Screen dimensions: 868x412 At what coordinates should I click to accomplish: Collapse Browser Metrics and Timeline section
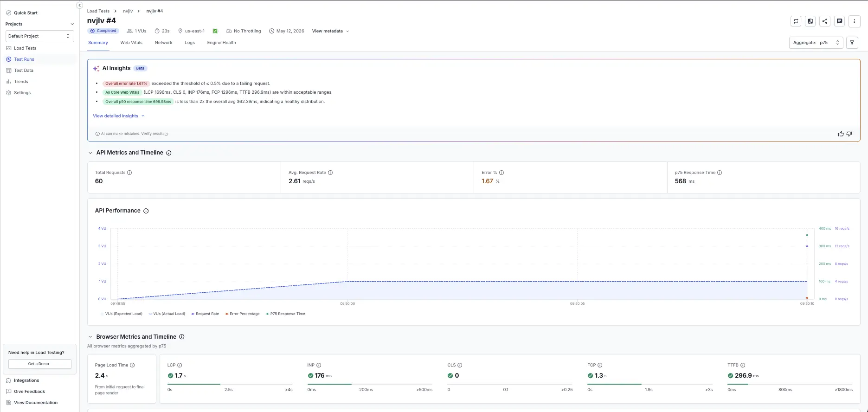tap(90, 337)
